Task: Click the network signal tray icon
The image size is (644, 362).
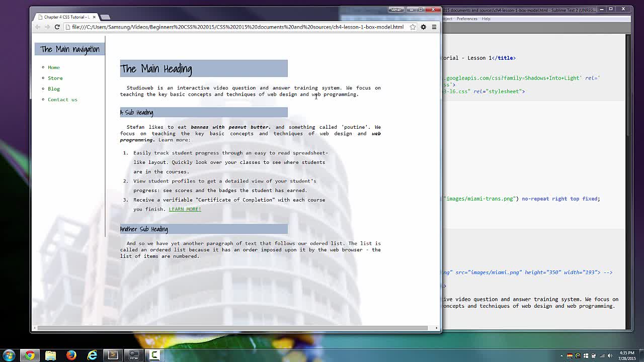Action: (x=602, y=356)
